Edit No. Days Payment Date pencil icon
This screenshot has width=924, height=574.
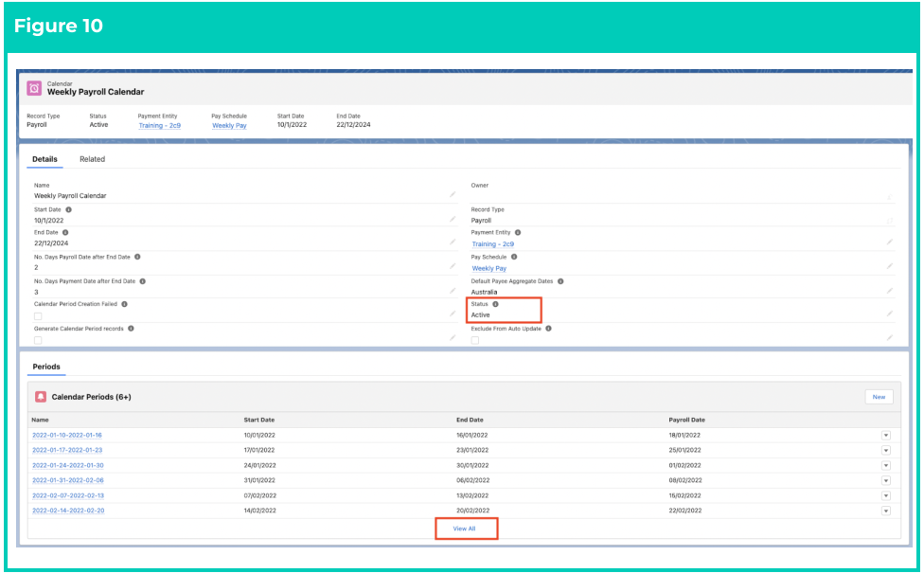pos(453,291)
